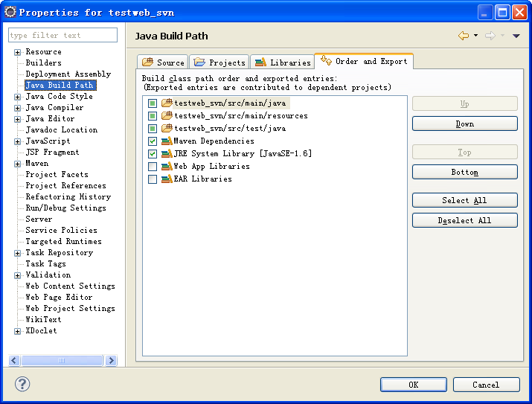
Task: Click the Properties window gear icon
Action: pos(10,12)
